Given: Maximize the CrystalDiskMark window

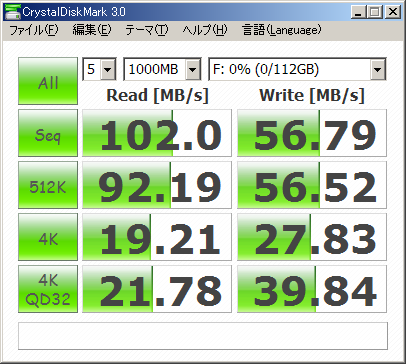Looking at the screenshot, I should point(375,12).
